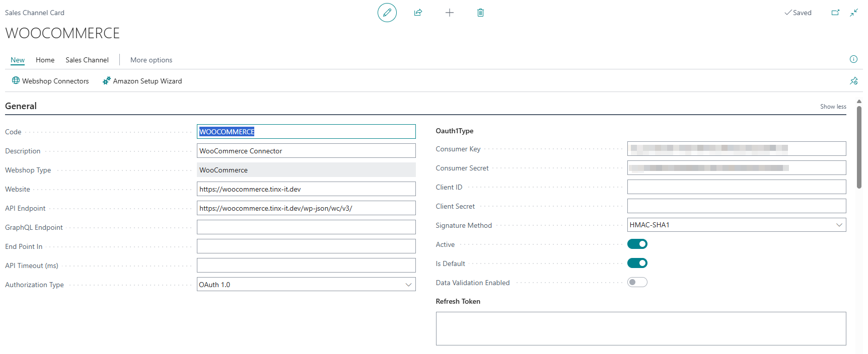Click the Signature Method label
Screen dimensions: 868x354
(464, 225)
